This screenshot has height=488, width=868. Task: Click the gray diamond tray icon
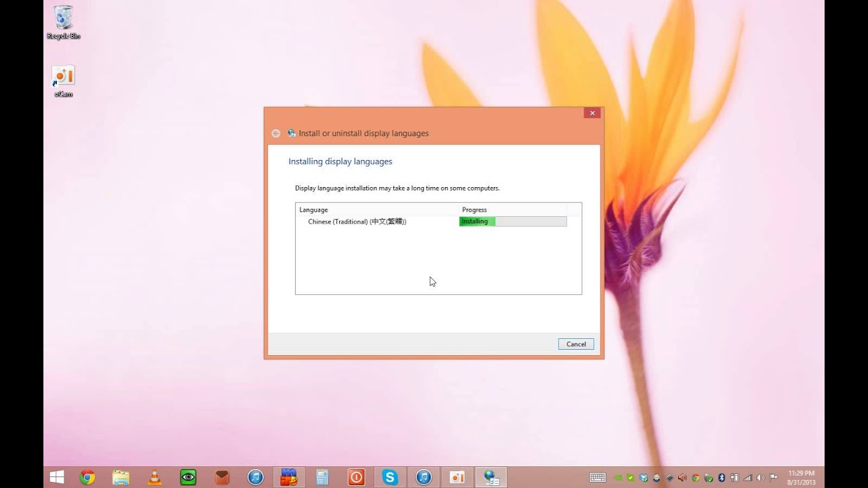(x=669, y=477)
